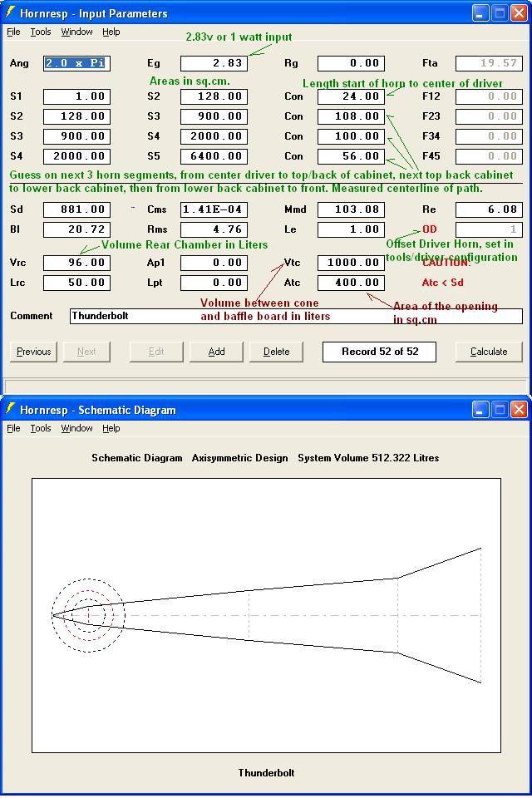
Task: Click the Thunderbolt caption below the schematic
Action: tap(266, 773)
